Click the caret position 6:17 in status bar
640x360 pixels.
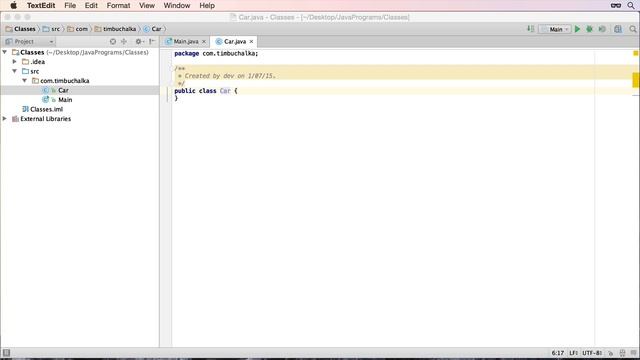[558, 353]
